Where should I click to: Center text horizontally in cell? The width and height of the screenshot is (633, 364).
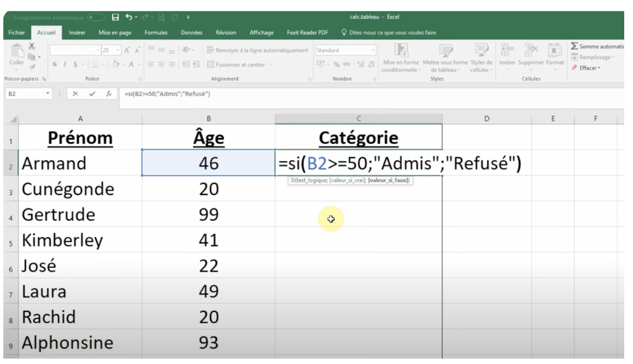click(162, 65)
